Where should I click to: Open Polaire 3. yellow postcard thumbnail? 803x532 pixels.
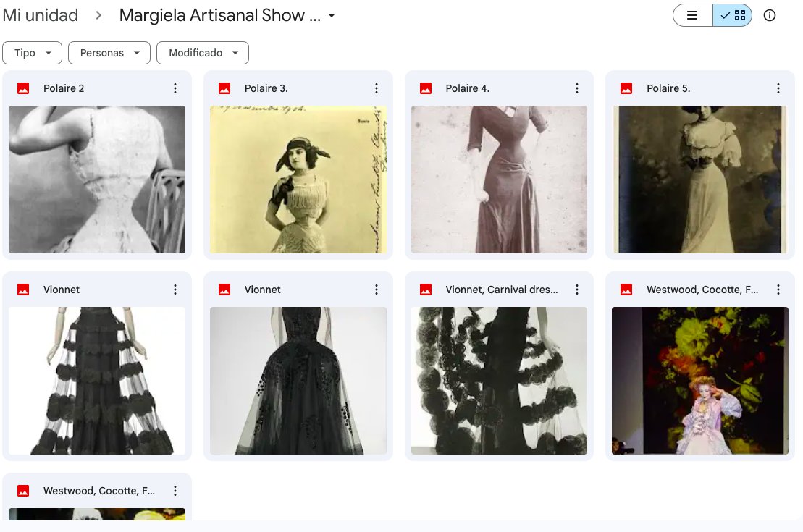298,180
